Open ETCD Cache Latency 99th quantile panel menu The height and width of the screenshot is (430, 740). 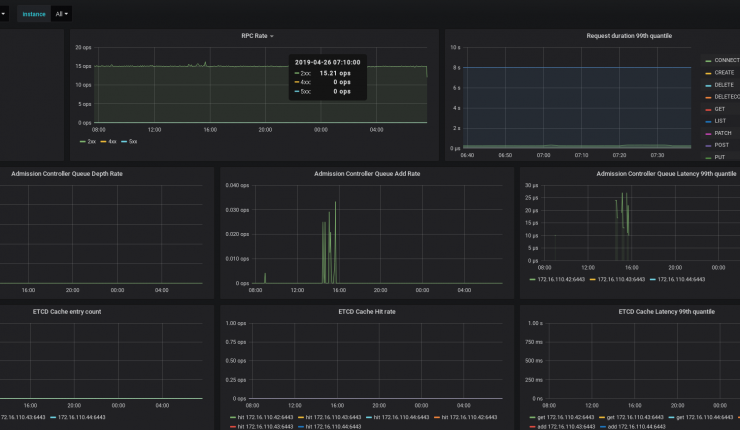666,312
